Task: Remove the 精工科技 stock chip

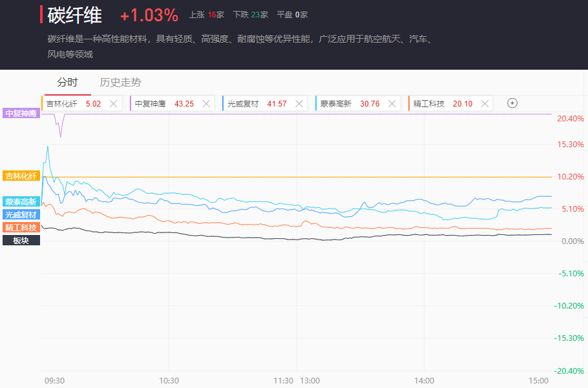Action: point(485,103)
